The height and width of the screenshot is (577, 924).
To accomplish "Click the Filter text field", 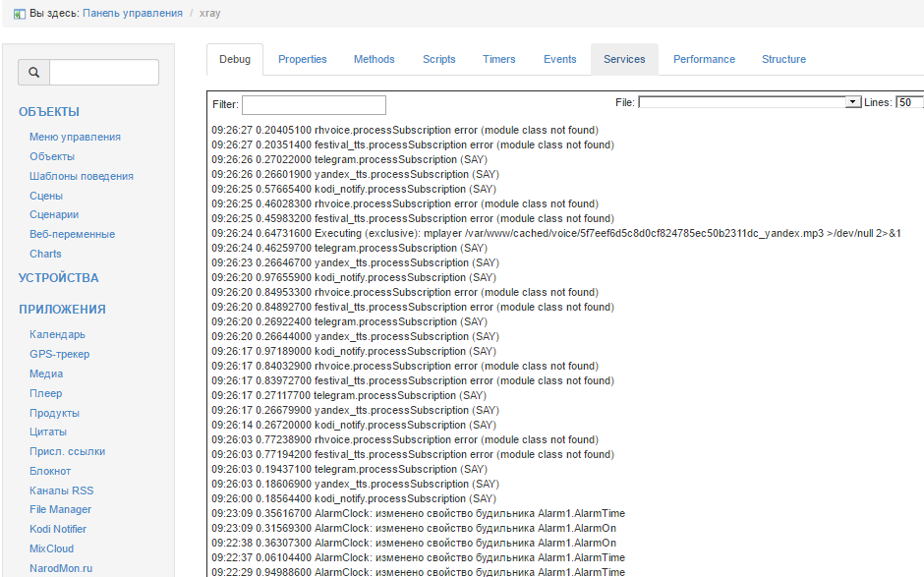I will (x=314, y=104).
